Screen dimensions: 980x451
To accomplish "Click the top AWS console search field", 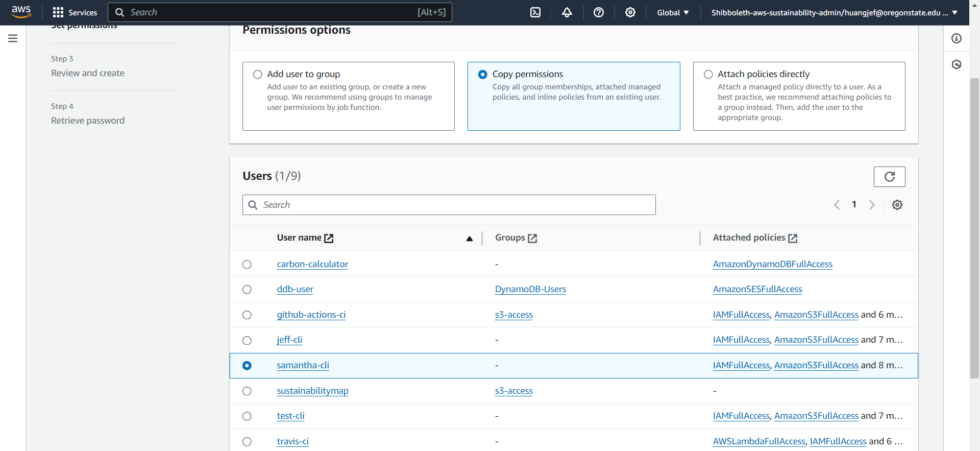I will 280,12.
